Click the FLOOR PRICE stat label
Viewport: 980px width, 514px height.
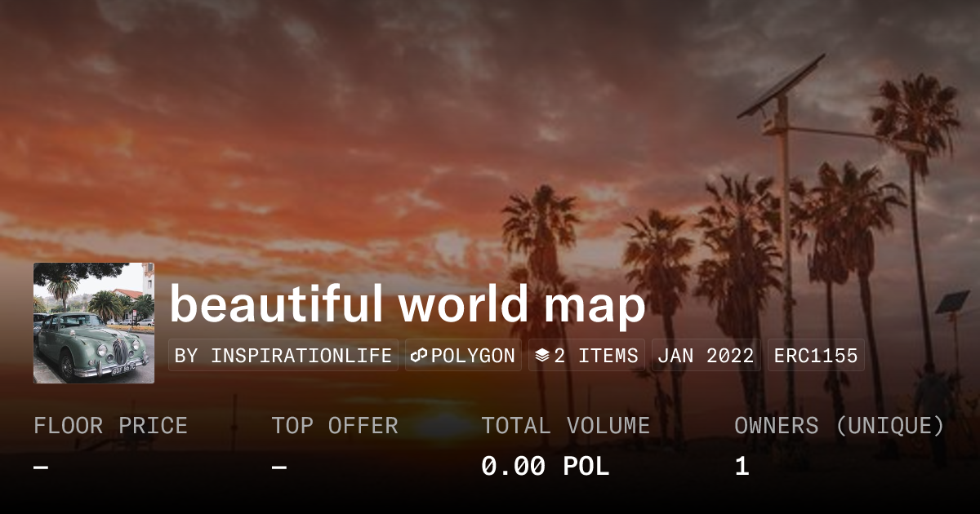click(x=110, y=425)
